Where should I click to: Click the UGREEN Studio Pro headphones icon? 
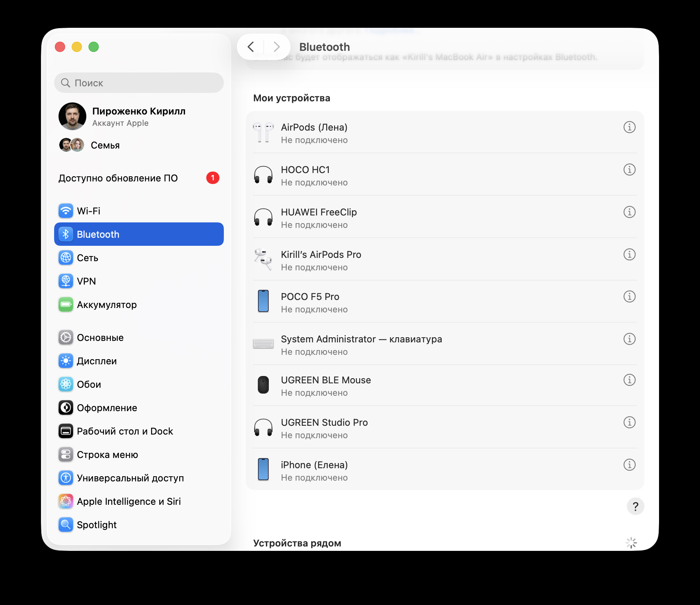263,428
